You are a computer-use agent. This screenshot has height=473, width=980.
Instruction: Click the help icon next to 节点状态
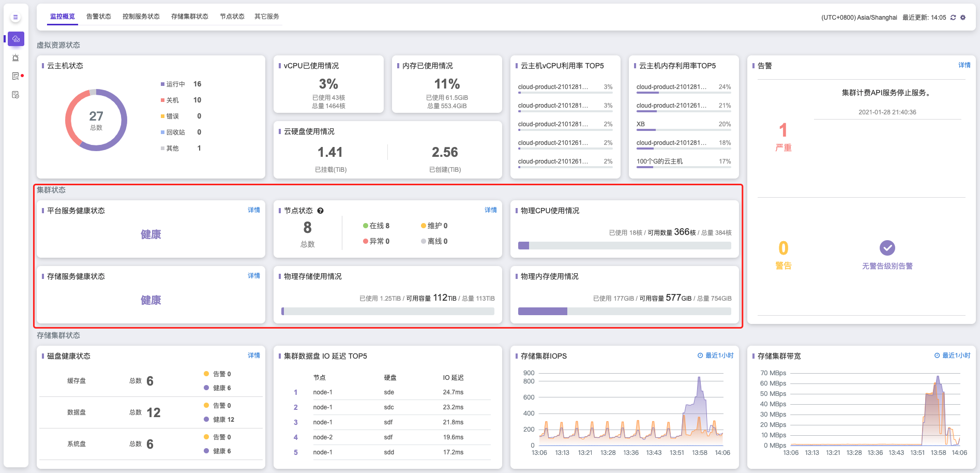tap(321, 211)
